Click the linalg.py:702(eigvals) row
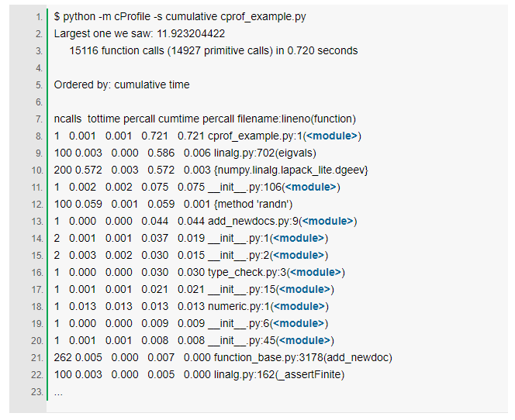 [x=185, y=153]
